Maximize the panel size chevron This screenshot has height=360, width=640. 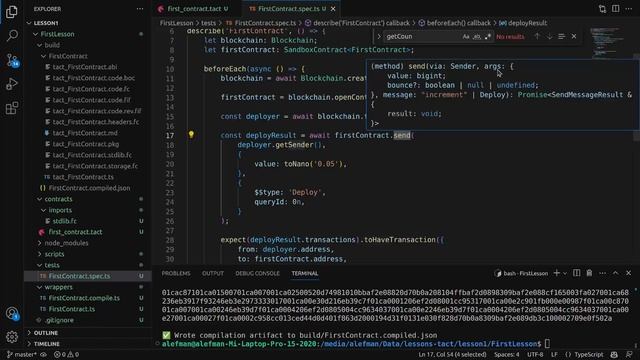pos(616,273)
